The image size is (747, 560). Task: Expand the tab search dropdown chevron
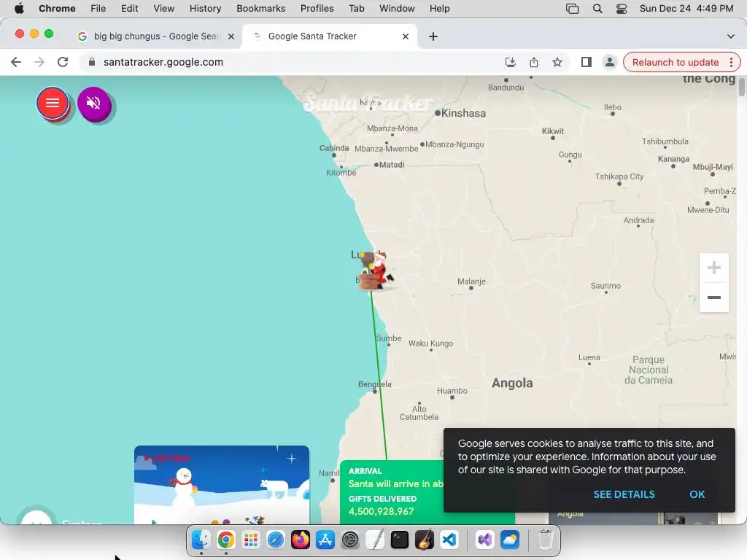(x=731, y=36)
